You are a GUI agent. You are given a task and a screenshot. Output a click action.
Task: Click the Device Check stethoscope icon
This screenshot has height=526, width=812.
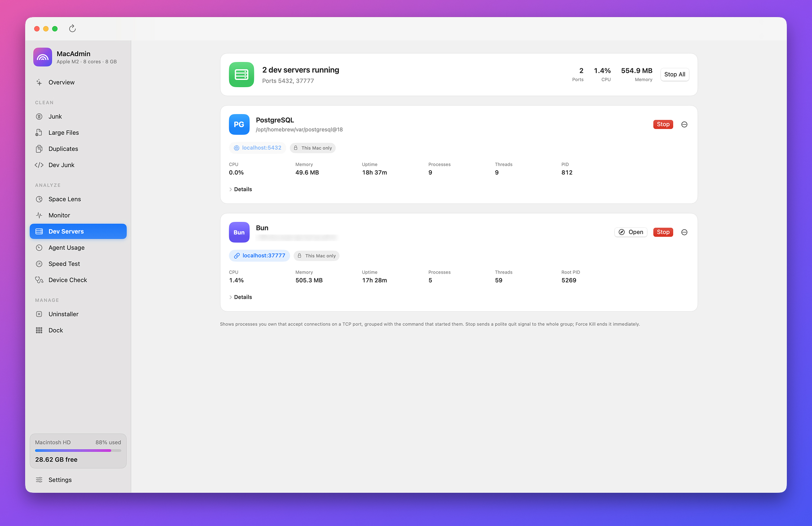tap(39, 280)
